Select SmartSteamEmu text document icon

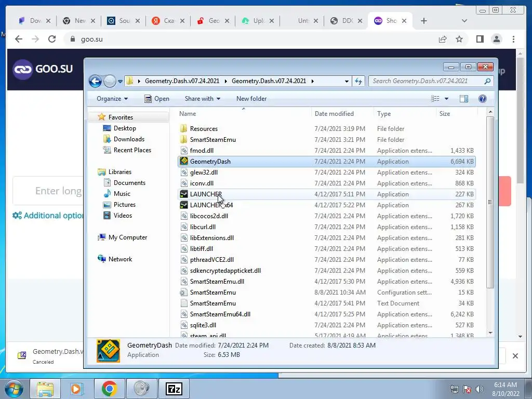[x=183, y=303]
